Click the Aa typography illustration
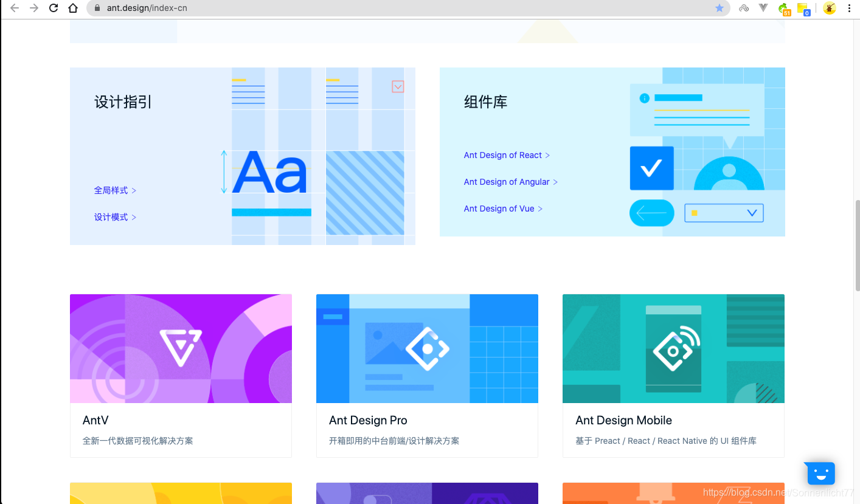Viewport: 860px width, 504px height. [269, 172]
